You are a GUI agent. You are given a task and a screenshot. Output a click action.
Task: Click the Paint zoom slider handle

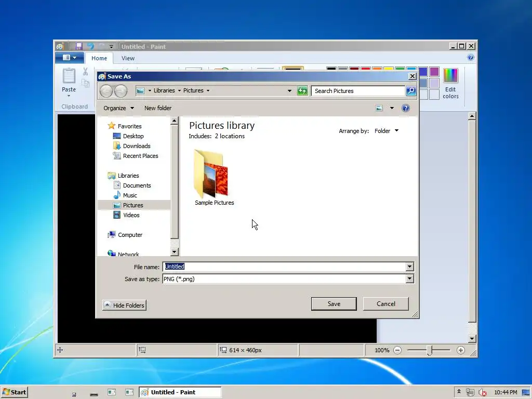(x=429, y=350)
